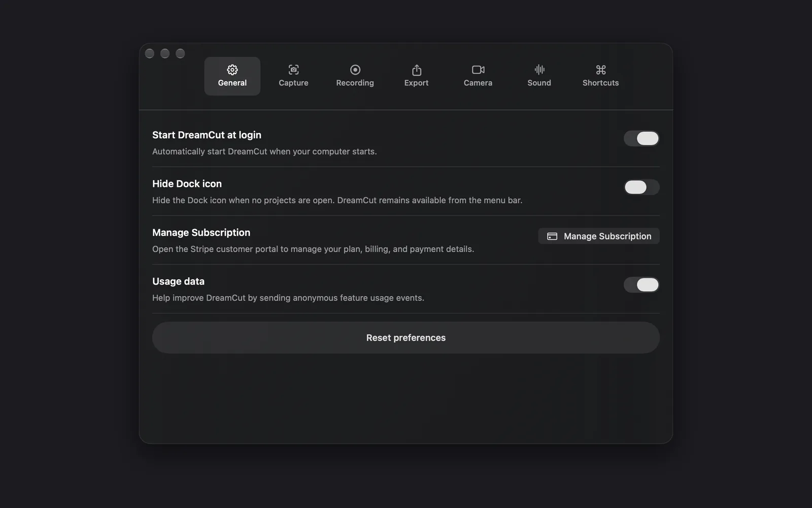Click the description starting 'Open the Stripe customer portal'

pos(313,249)
